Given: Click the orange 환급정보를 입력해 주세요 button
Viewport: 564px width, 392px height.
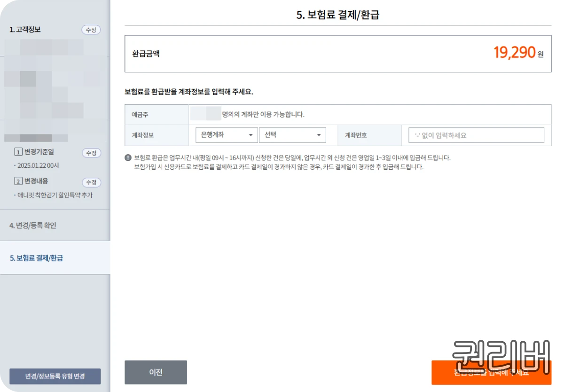Looking at the screenshot, I should pyautogui.click(x=491, y=373).
